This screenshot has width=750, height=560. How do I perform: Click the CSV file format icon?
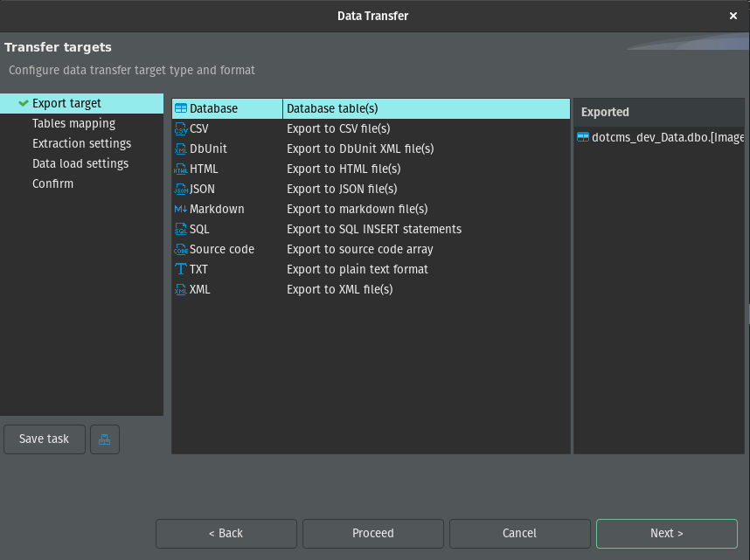coord(181,128)
